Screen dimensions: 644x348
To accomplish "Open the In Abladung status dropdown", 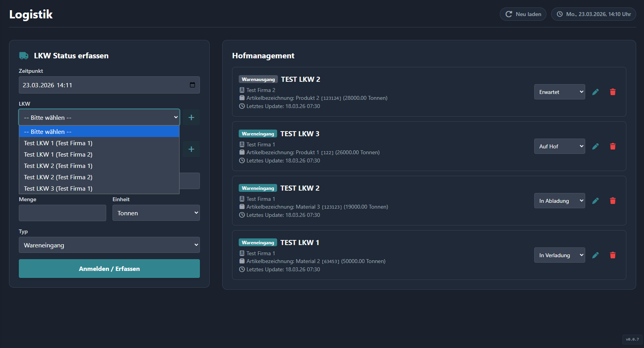I will pyautogui.click(x=559, y=201).
